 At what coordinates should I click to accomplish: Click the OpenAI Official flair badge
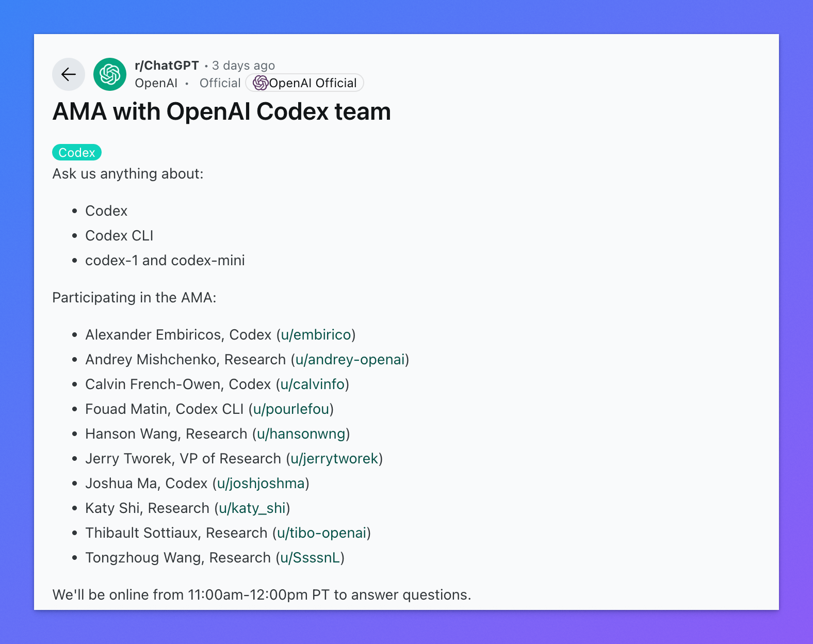point(305,83)
